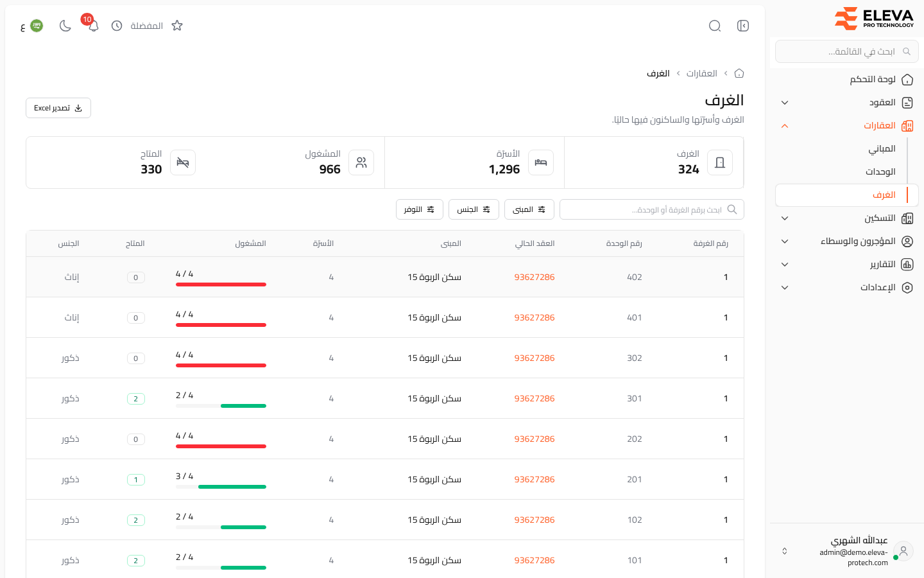Collapse the العقارات menu chevron
The height and width of the screenshot is (578, 924).
tap(785, 126)
